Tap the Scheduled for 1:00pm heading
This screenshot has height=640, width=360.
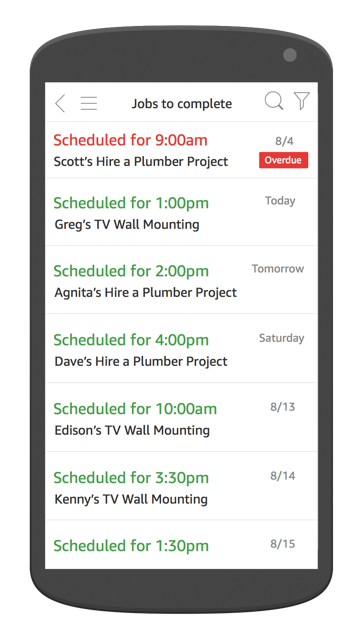131,203
